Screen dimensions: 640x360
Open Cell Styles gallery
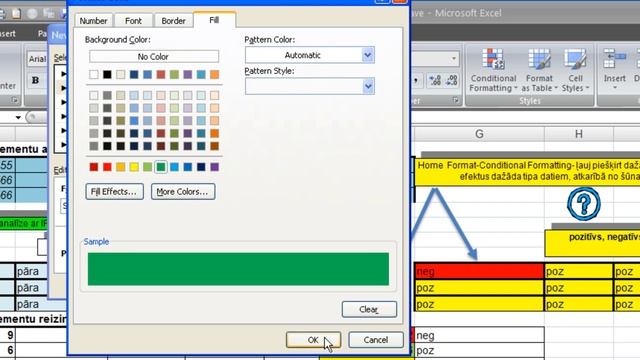pos(575,71)
